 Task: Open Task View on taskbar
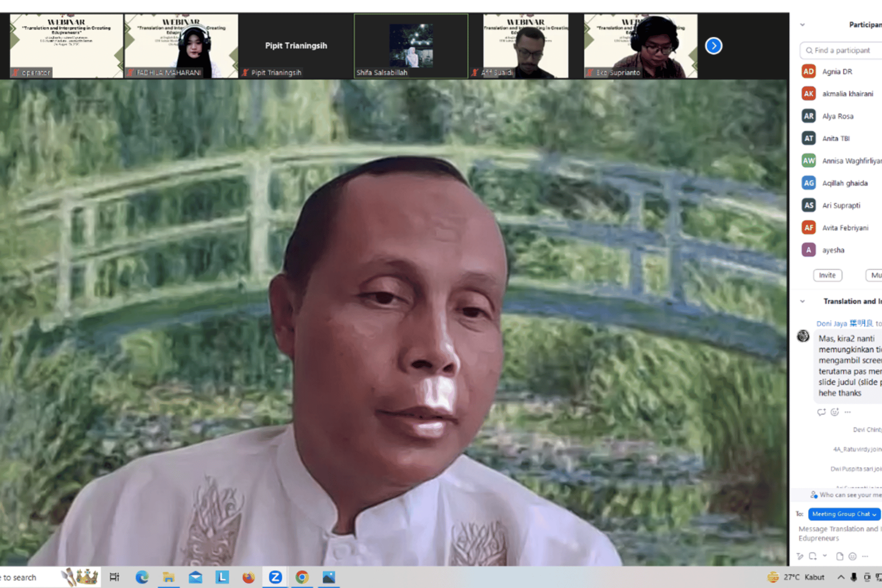tap(114, 577)
